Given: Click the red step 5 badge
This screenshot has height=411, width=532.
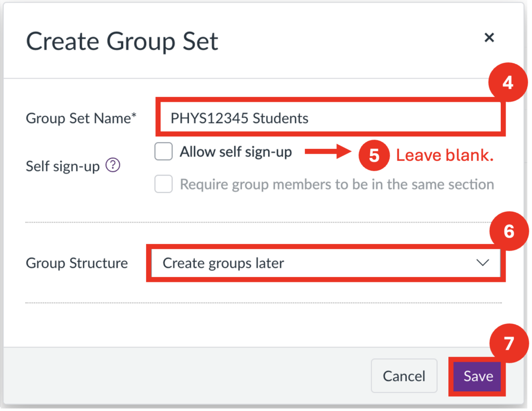Looking at the screenshot, I should click(x=374, y=155).
